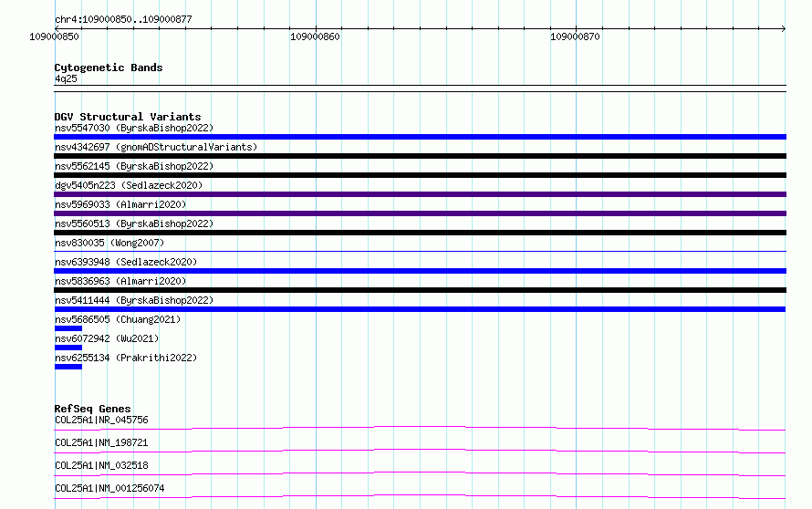Image resolution: width=812 pixels, height=509 pixels.
Task: Open variant nsv5686505 (Chuang2021)
Action: coord(118,319)
